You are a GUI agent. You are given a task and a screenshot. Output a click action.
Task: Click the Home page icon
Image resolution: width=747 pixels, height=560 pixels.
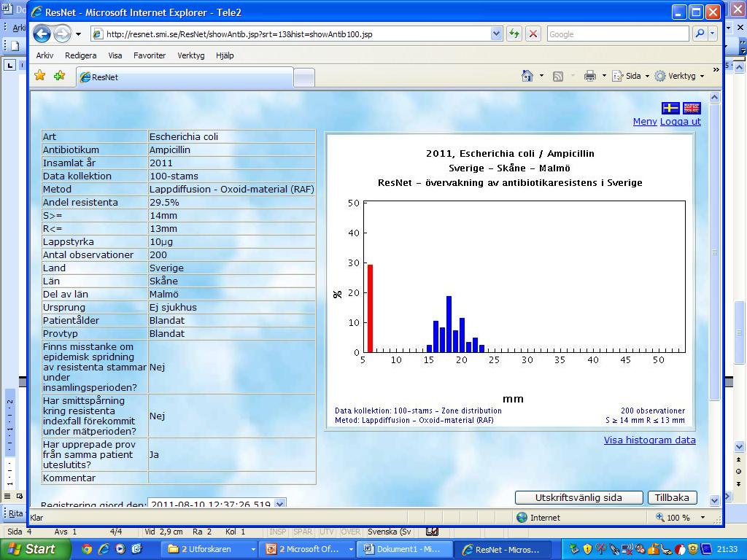(527, 76)
